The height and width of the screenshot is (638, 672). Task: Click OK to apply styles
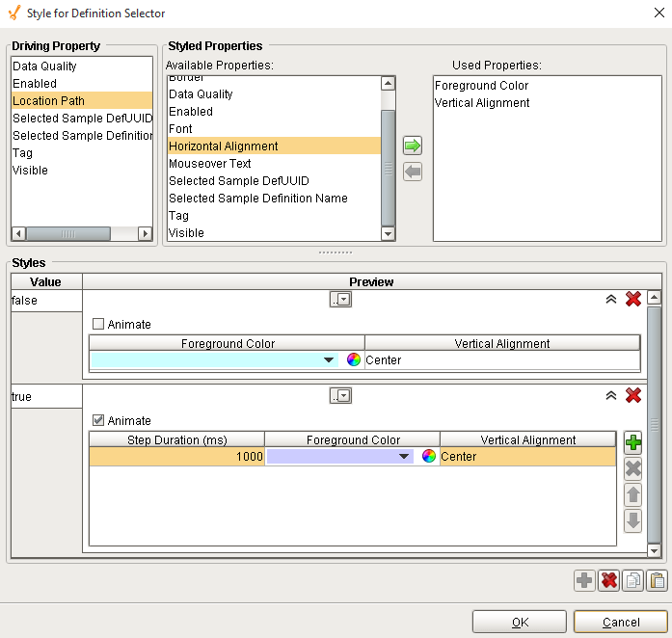point(520,622)
